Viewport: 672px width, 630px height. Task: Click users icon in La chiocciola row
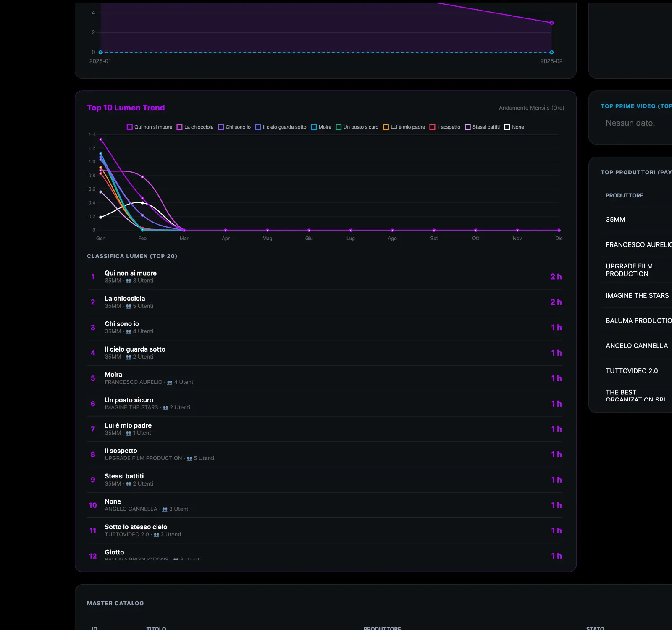point(129,307)
